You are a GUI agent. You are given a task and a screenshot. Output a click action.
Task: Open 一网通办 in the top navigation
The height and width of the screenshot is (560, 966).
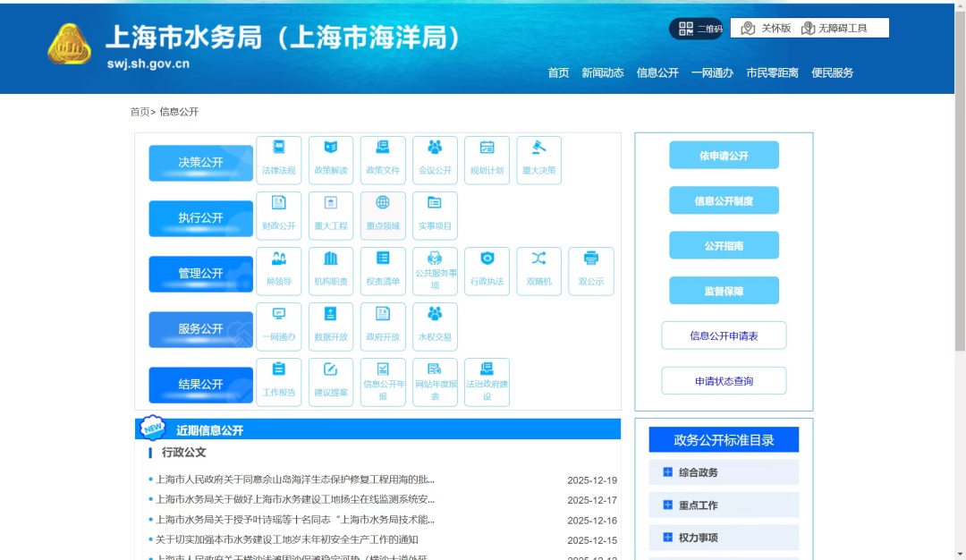tap(712, 73)
